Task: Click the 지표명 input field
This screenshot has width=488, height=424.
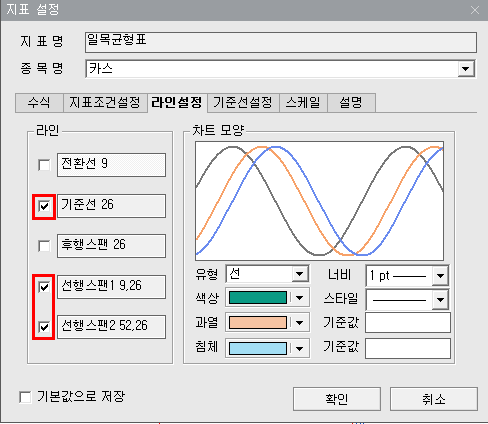Action: 281,42
